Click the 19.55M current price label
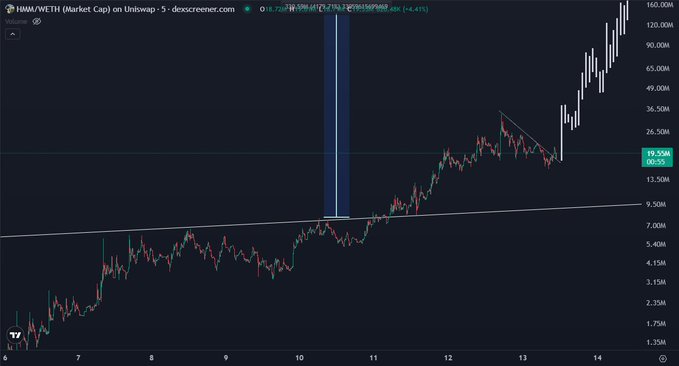Viewport: 679px width, 366px height. coord(657,158)
